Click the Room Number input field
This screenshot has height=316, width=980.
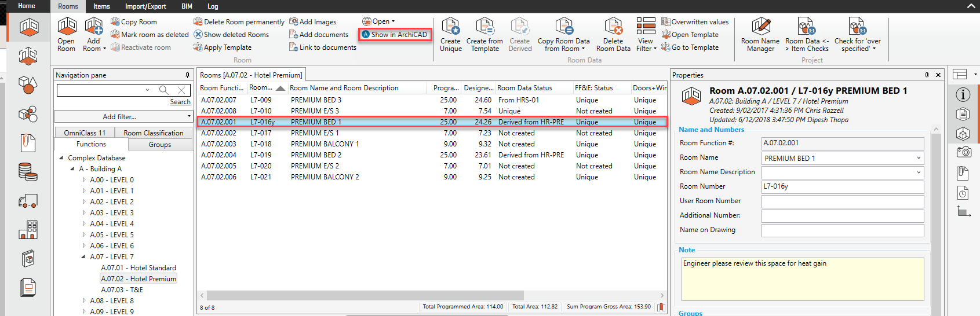pyautogui.click(x=842, y=186)
